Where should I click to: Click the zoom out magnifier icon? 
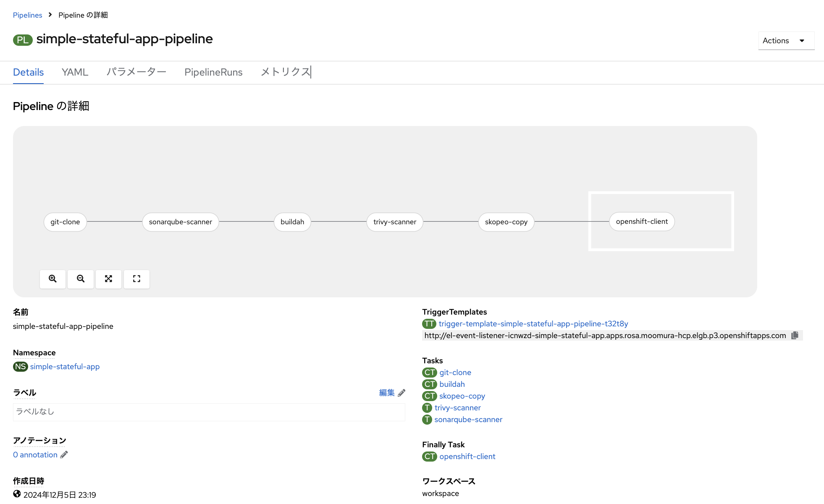click(81, 279)
